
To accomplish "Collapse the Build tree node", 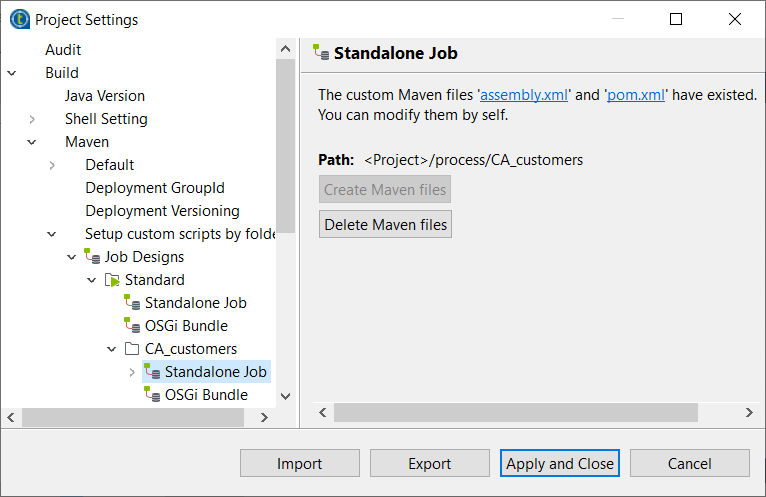I will [12, 73].
